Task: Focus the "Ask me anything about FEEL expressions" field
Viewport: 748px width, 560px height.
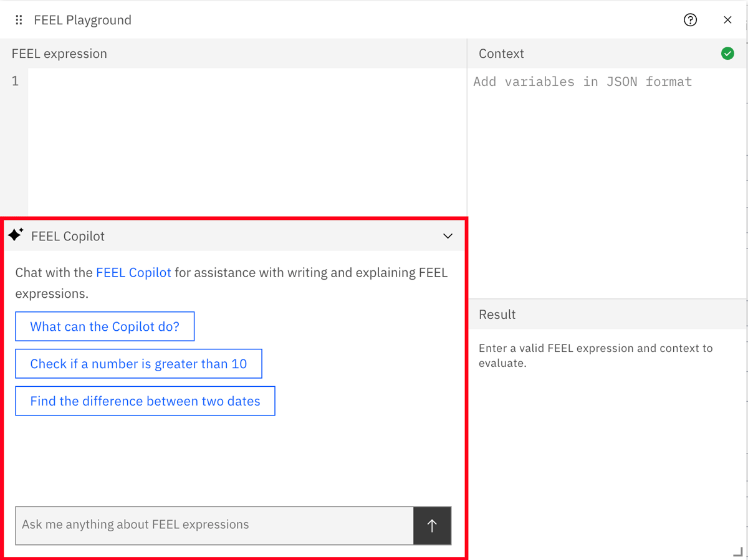Action: pyautogui.click(x=214, y=525)
